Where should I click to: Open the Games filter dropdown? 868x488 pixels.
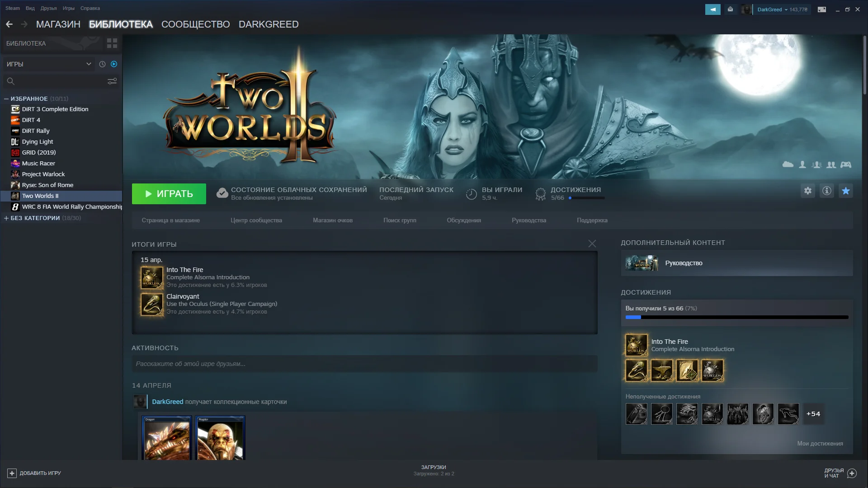(x=49, y=64)
